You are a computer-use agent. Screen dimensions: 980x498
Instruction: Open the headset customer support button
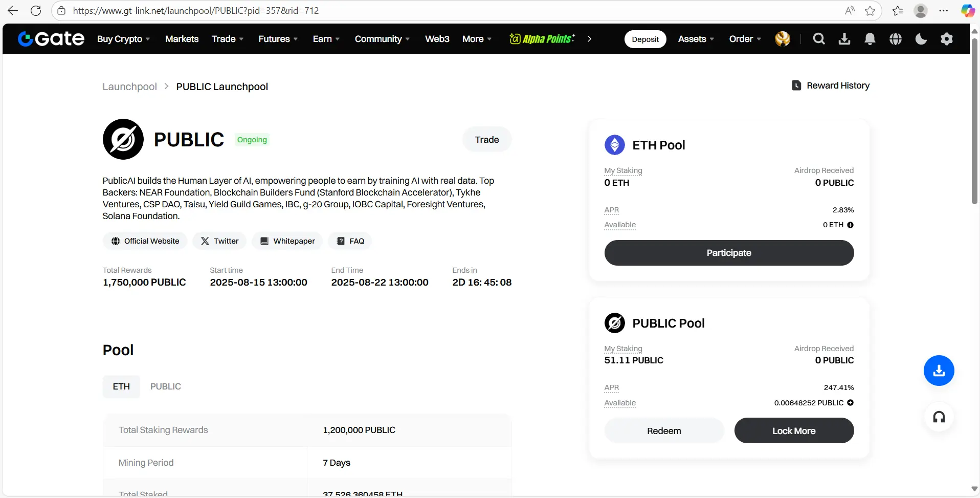939,417
